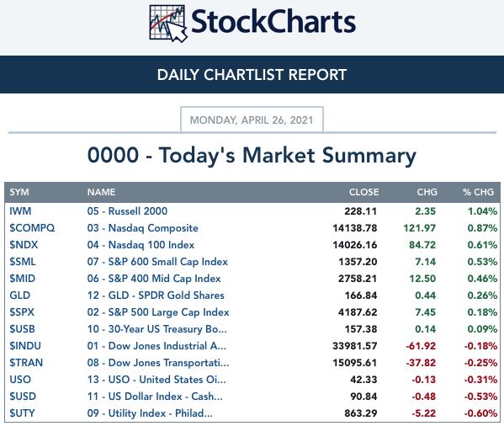504x426 pixels.
Task: Open 11 - US Dollar Index chart
Action: point(155,397)
